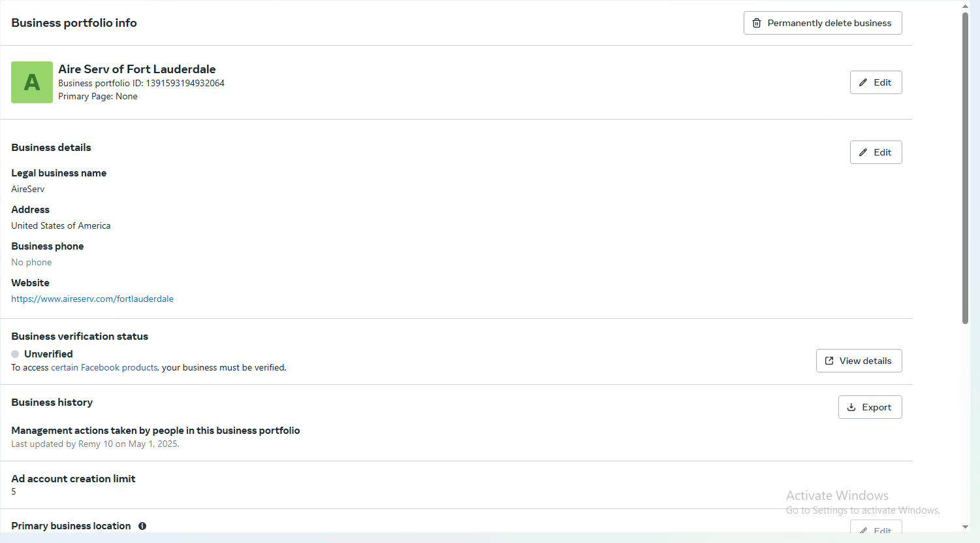Click the Business history heading
Screen dimensions: 980x543
(52, 403)
